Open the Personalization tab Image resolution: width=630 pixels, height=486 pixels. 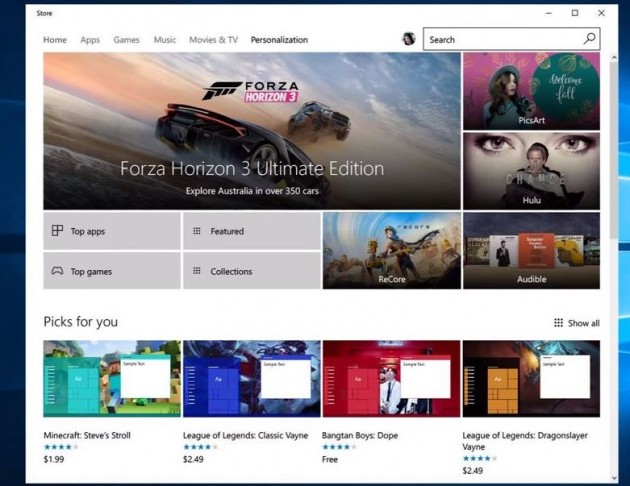pos(279,40)
